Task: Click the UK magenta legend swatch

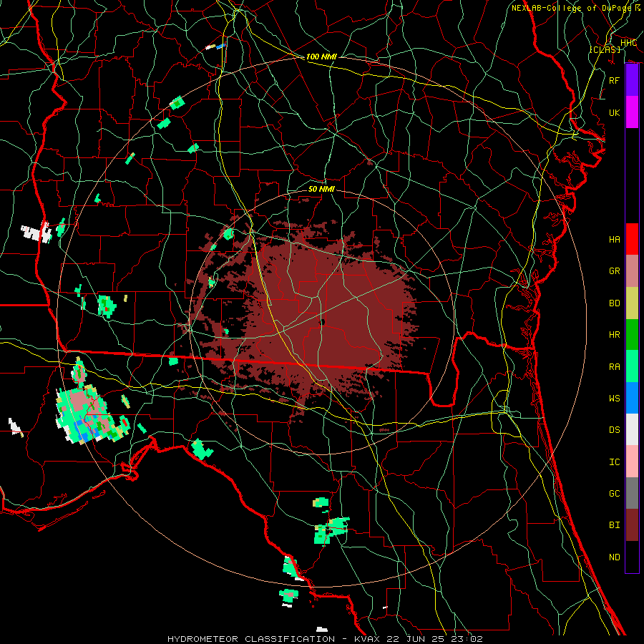Action: 632,112
